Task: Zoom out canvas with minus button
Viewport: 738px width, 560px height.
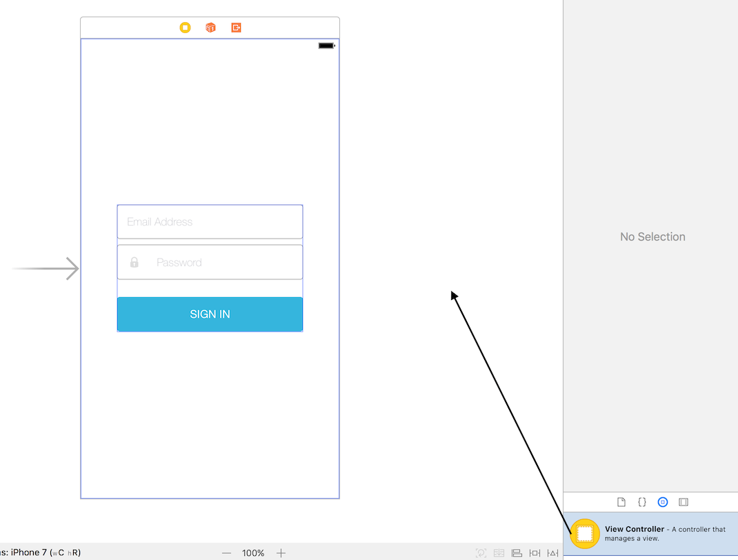Action: click(x=226, y=553)
